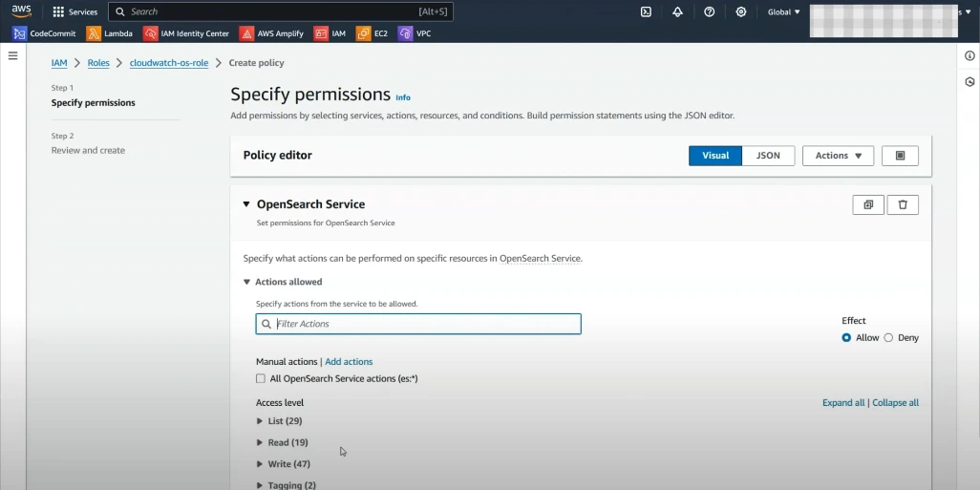This screenshot has height=490, width=980.
Task: Open the notifications bell
Action: pyautogui.click(x=677, y=11)
